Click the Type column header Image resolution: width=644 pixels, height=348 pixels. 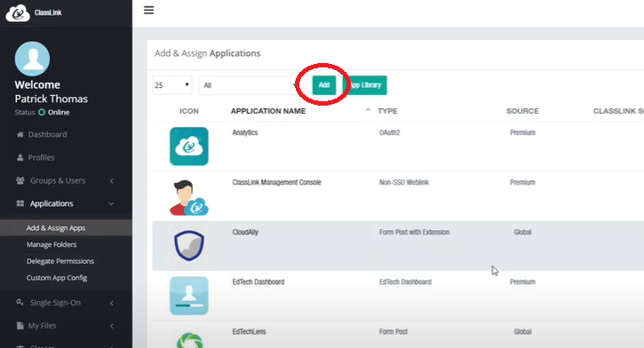click(x=387, y=111)
